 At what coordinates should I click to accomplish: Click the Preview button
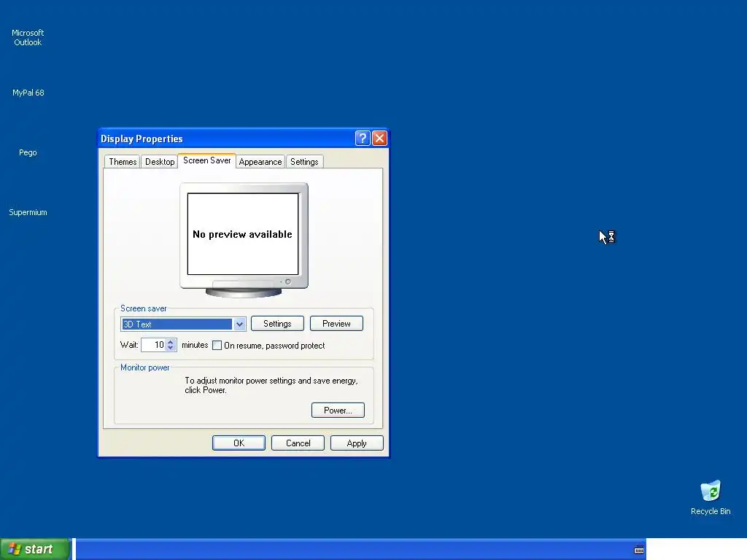click(x=336, y=323)
